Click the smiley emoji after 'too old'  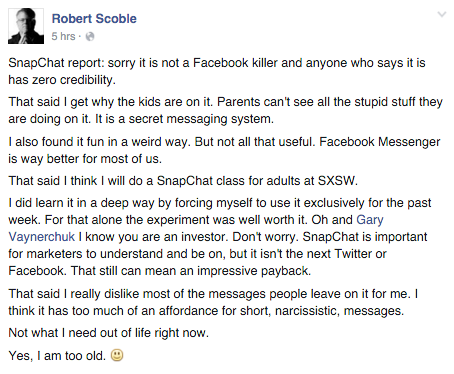click(117, 355)
